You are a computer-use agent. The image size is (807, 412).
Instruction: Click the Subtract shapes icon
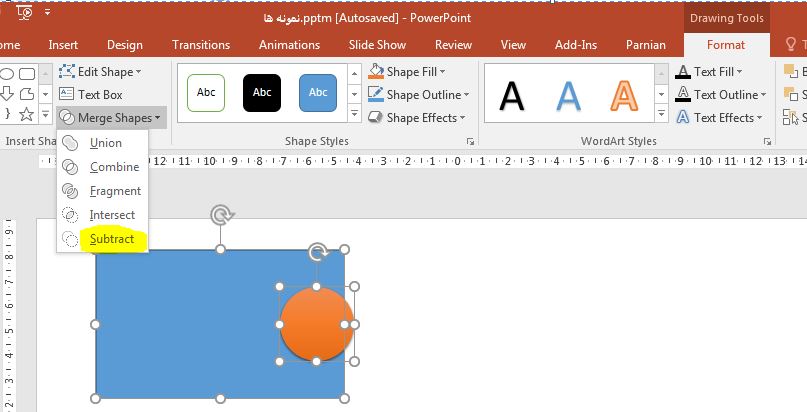point(69,239)
